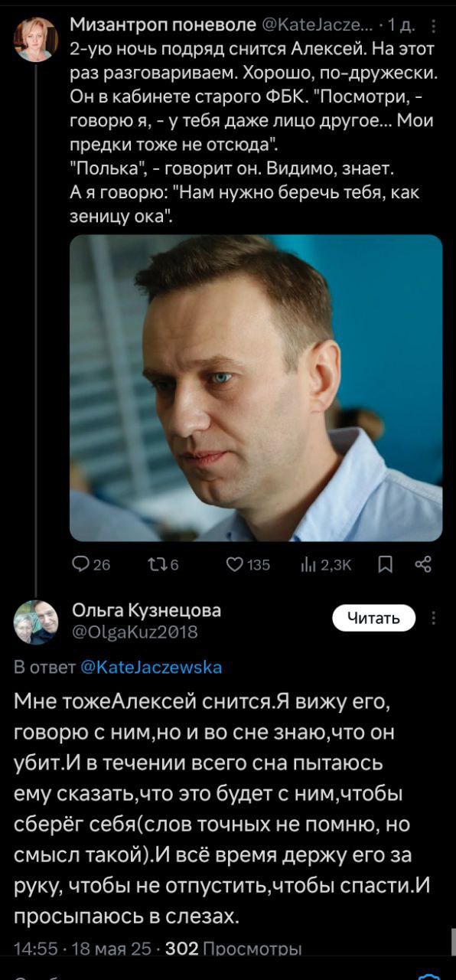Tap the reply comment icon showing 26

pos(80,565)
